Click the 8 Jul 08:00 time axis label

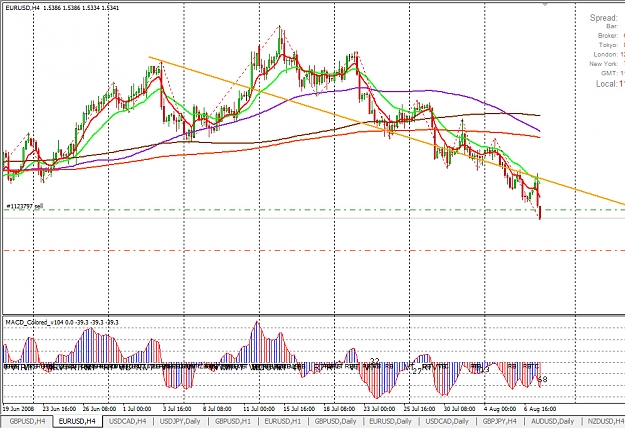click(217, 408)
